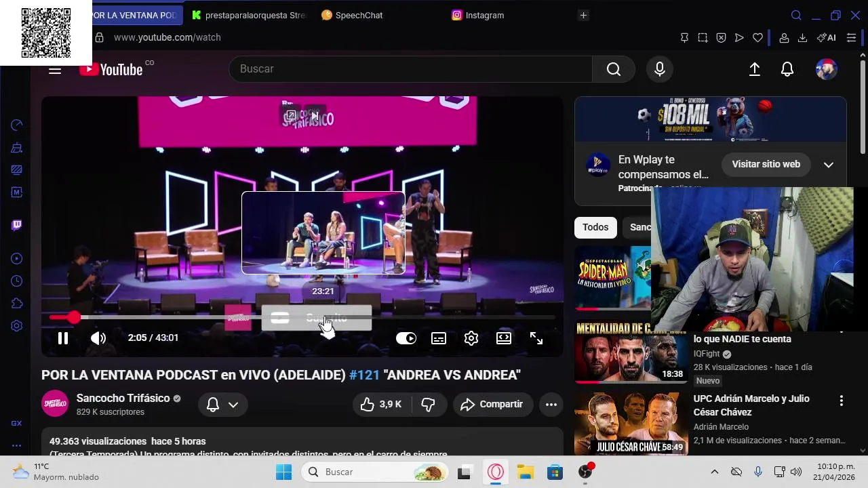Open browser downloads icon
The width and height of the screenshot is (868, 488).
(802, 38)
